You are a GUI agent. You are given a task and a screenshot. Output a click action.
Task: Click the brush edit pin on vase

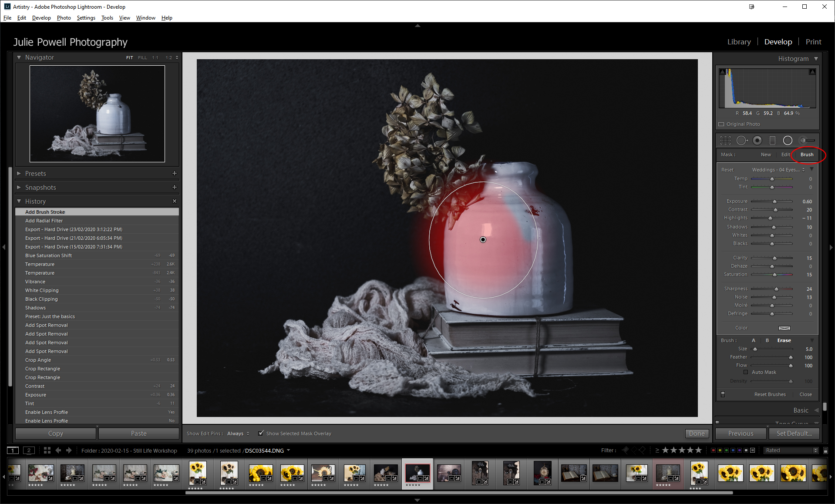point(483,240)
